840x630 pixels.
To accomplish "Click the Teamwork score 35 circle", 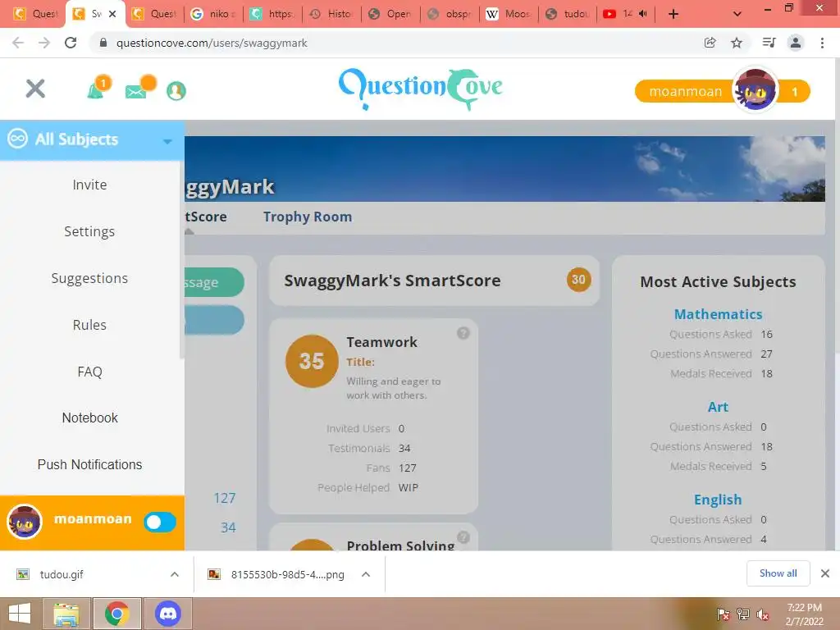I will [x=312, y=361].
